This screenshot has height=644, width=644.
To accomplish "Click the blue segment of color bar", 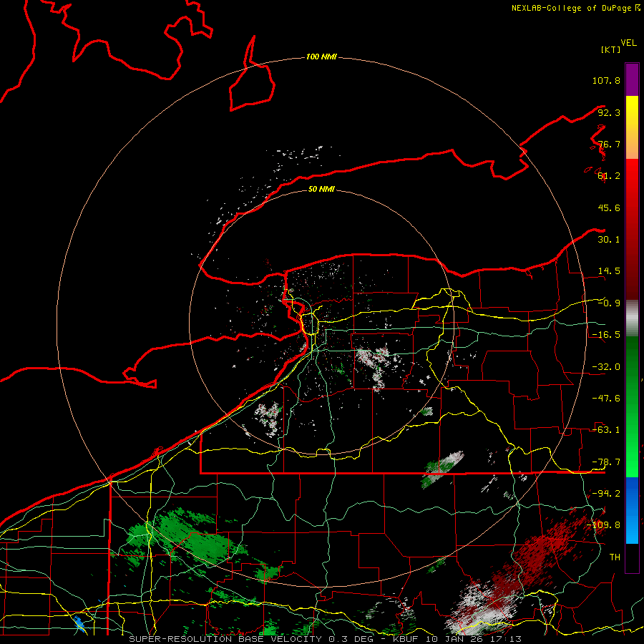I will tap(632, 510).
